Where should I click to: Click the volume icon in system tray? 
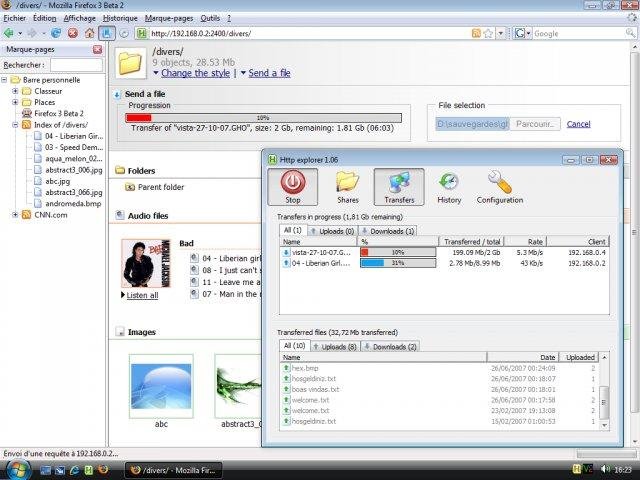click(605, 469)
